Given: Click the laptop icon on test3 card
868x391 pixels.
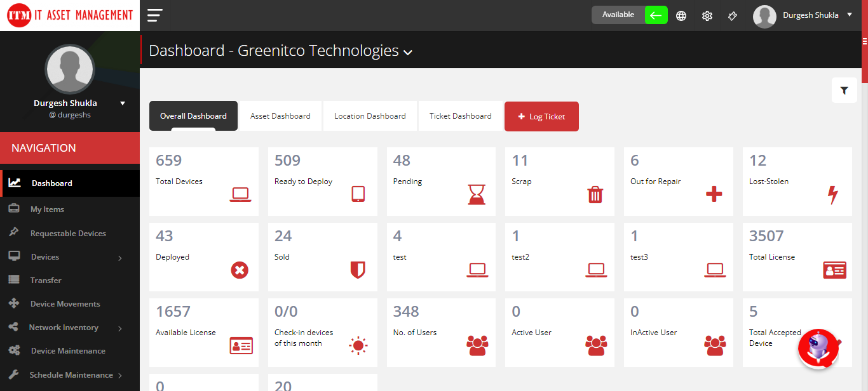Looking at the screenshot, I should pos(715,270).
